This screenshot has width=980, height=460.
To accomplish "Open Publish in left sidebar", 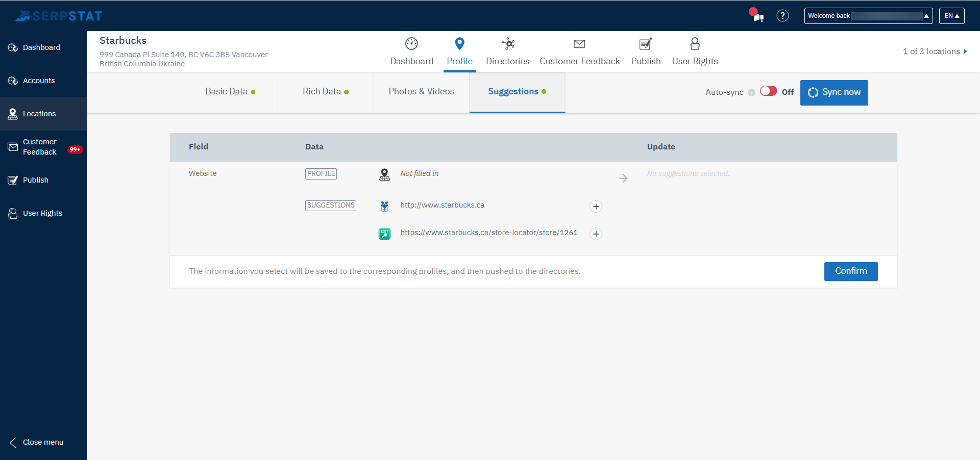I will pos(43,180).
